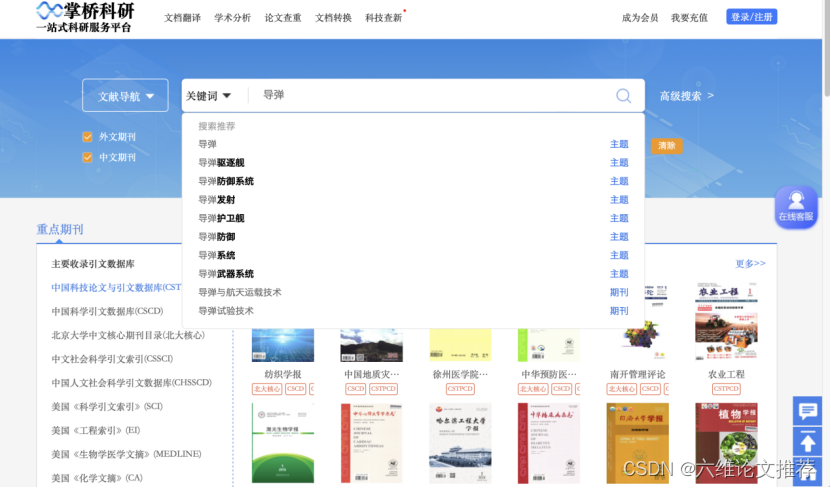Click the CSCD tag under 南开管理评论
The height and width of the screenshot is (488, 831).
pyautogui.click(x=650, y=389)
